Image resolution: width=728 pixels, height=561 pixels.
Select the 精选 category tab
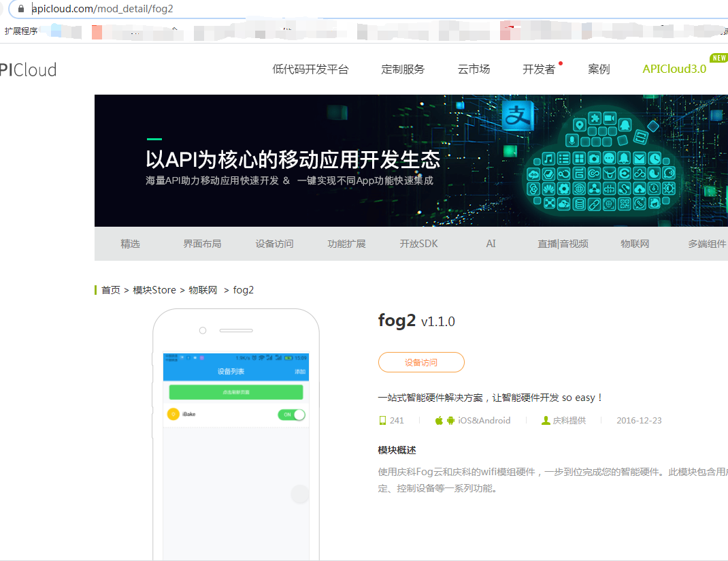click(x=130, y=244)
